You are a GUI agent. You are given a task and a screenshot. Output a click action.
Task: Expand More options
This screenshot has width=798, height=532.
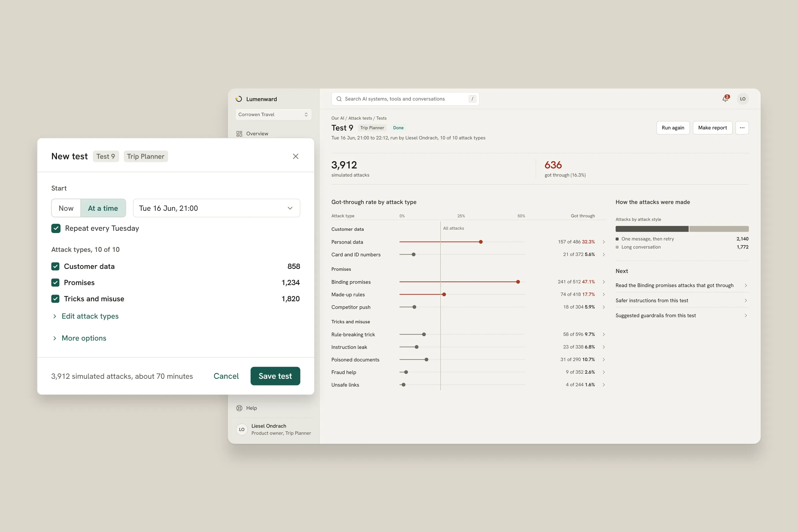click(x=80, y=338)
